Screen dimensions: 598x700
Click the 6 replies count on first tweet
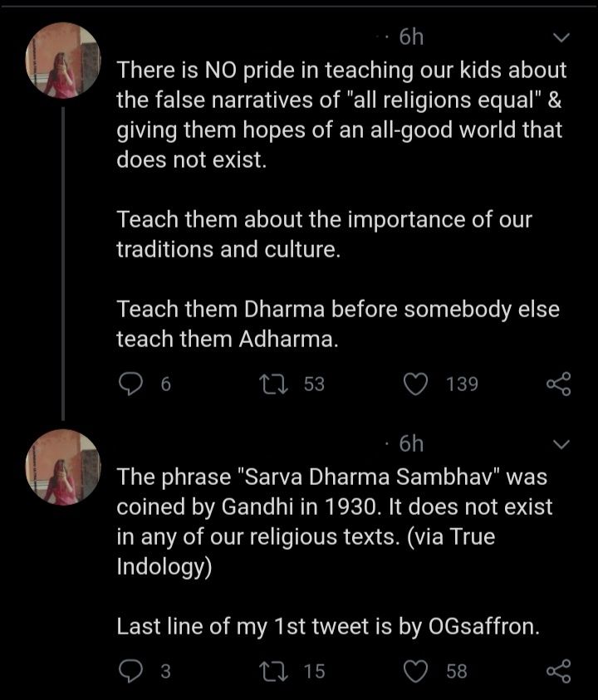(x=165, y=384)
